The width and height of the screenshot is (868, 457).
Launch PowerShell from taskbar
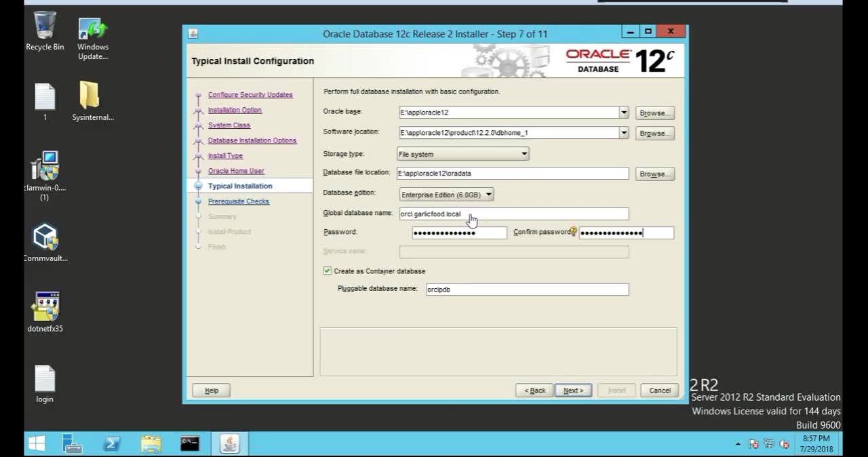click(x=112, y=443)
